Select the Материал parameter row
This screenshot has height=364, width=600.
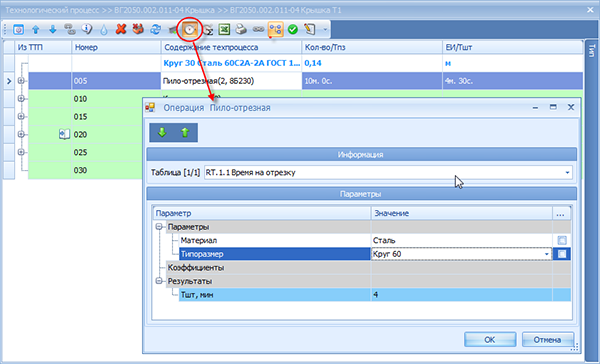[275, 240]
